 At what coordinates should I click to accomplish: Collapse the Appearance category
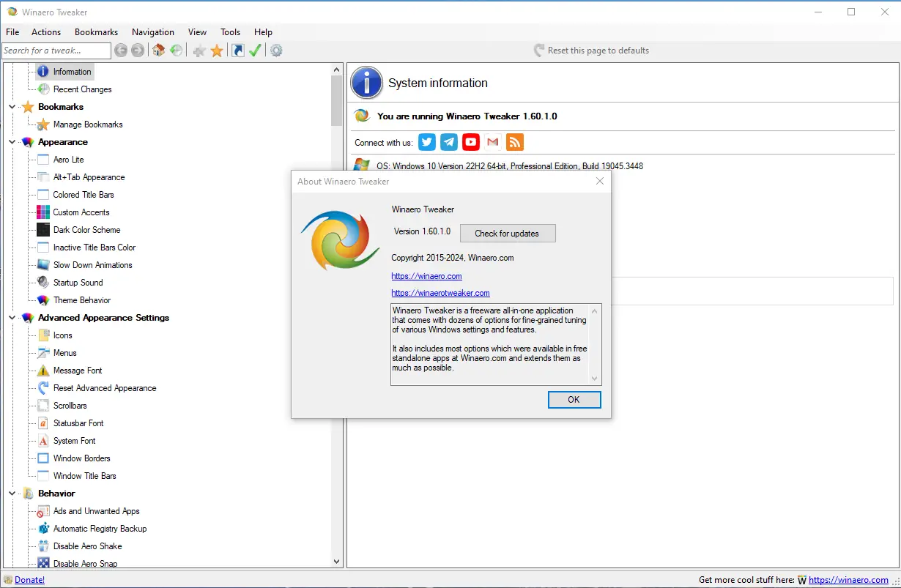pyautogui.click(x=11, y=141)
